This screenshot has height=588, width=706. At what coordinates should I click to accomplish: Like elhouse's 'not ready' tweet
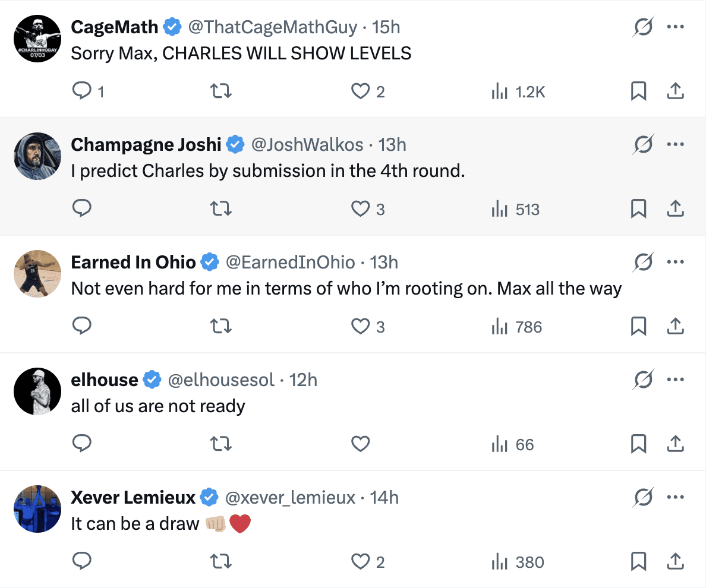click(x=360, y=444)
